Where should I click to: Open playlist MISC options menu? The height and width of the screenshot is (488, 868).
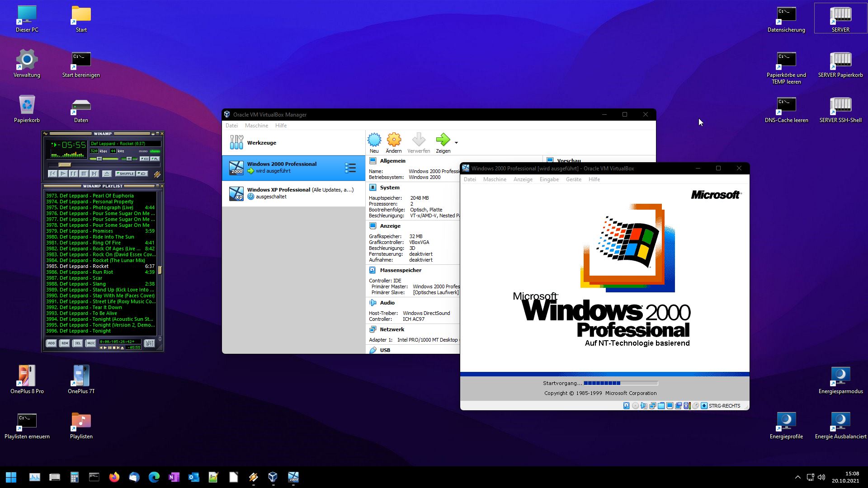pyautogui.click(x=91, y=343)
